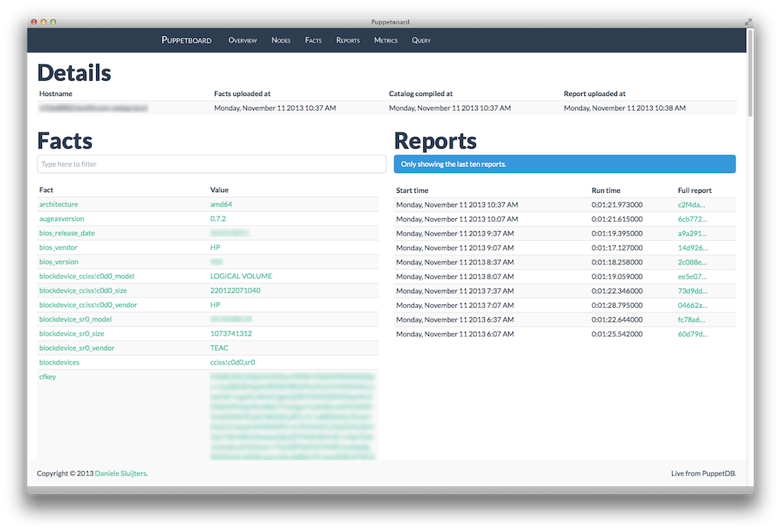The image size is (781, 532).
Task: View full report 6cb772
Action: point(691,219)
